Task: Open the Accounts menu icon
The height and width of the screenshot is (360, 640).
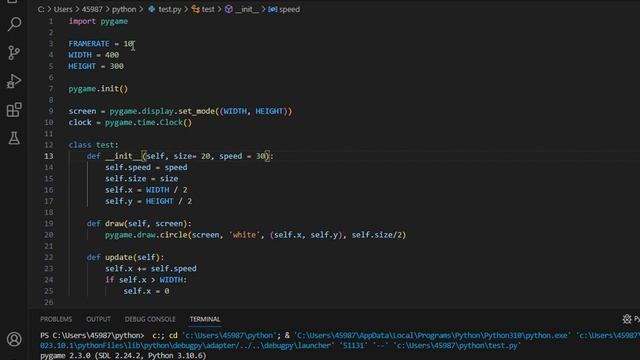Action: point(14,339)
